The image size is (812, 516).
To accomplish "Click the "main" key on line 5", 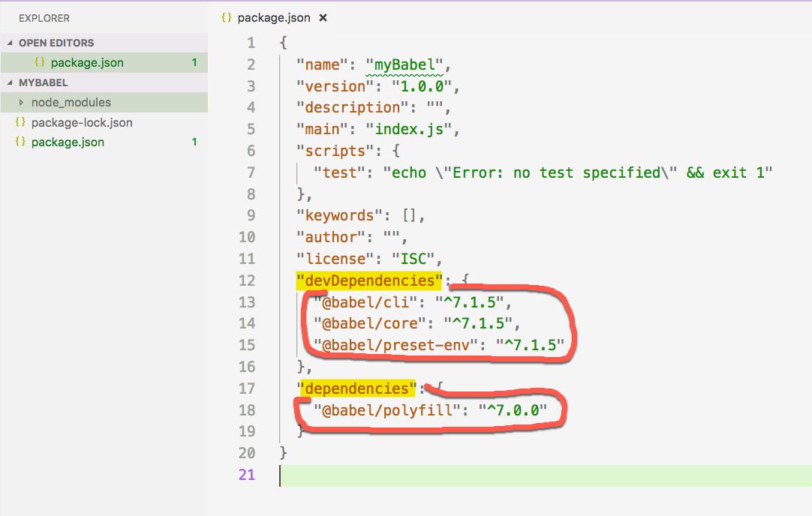I will [322, 130].
